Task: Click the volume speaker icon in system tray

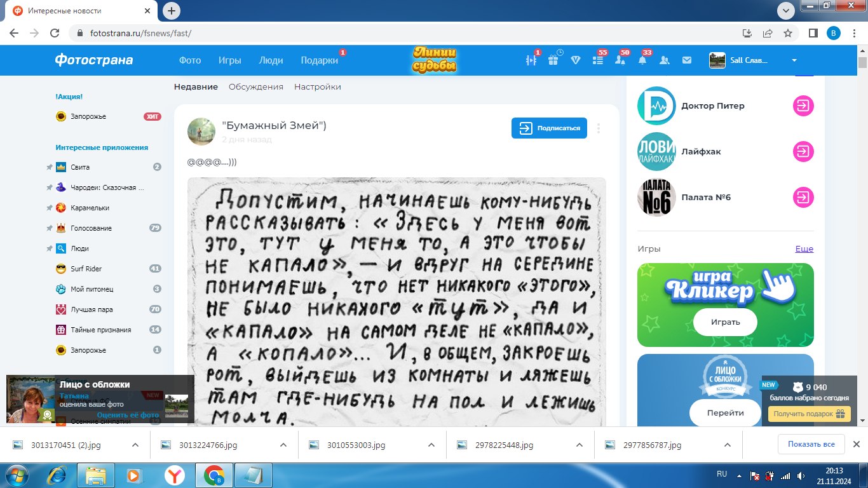Action: click(x=801, y=475)
